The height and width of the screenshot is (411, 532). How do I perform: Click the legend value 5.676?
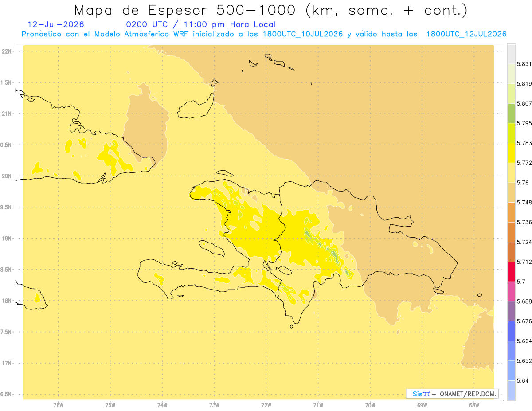tap(524, 321)
